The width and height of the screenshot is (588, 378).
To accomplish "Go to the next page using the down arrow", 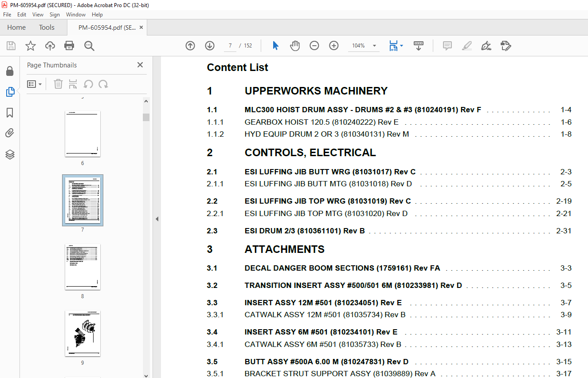I will click(x=210, y=46).
